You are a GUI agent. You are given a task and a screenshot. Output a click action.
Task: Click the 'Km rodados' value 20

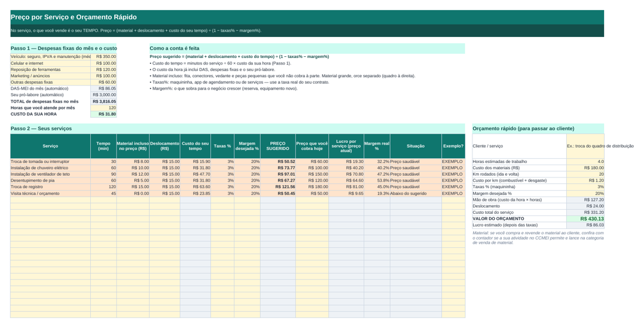[x=585, y=175]
